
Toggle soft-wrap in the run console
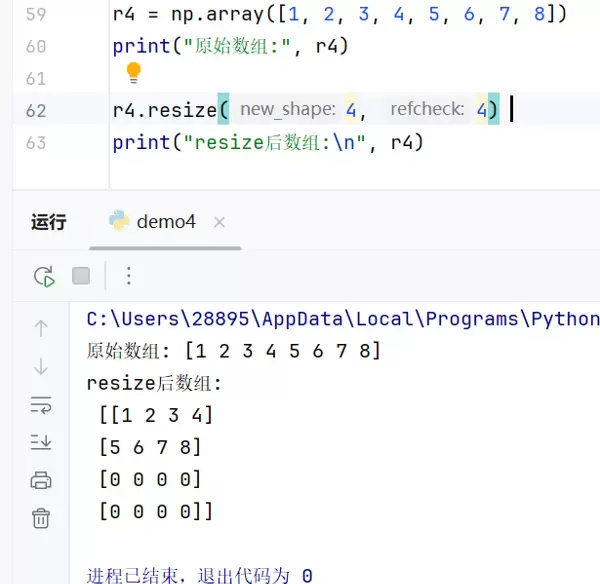(41, 404)
